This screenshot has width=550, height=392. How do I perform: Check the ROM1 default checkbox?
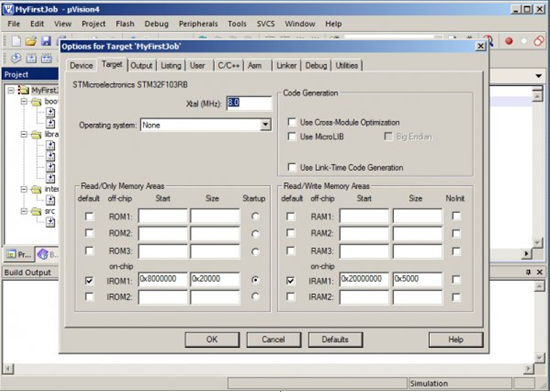pos(89,216)
